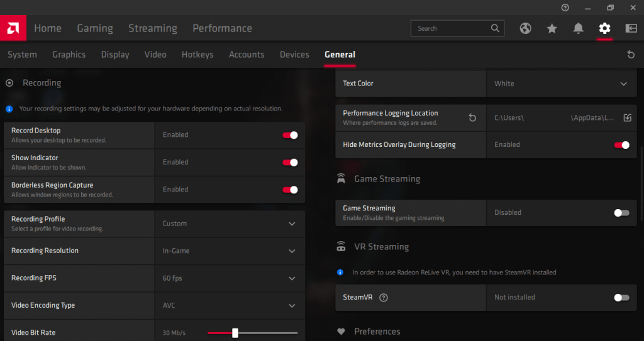Toggle the sidebar panel icon

(631, 28)
